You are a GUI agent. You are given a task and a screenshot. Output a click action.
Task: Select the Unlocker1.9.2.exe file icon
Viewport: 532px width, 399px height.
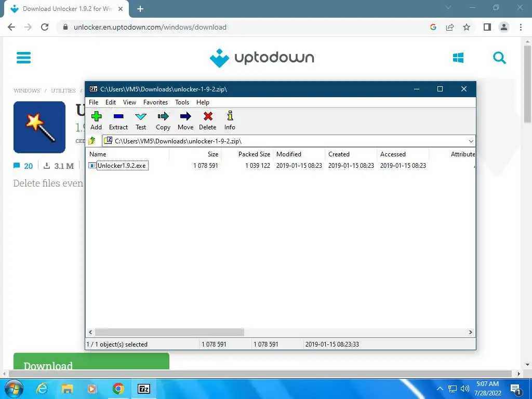pos(92,166)
